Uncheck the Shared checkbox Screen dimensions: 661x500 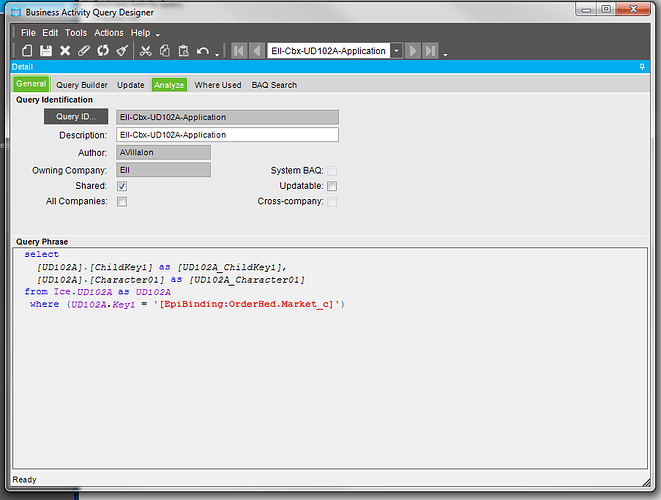tap(122, 186)
